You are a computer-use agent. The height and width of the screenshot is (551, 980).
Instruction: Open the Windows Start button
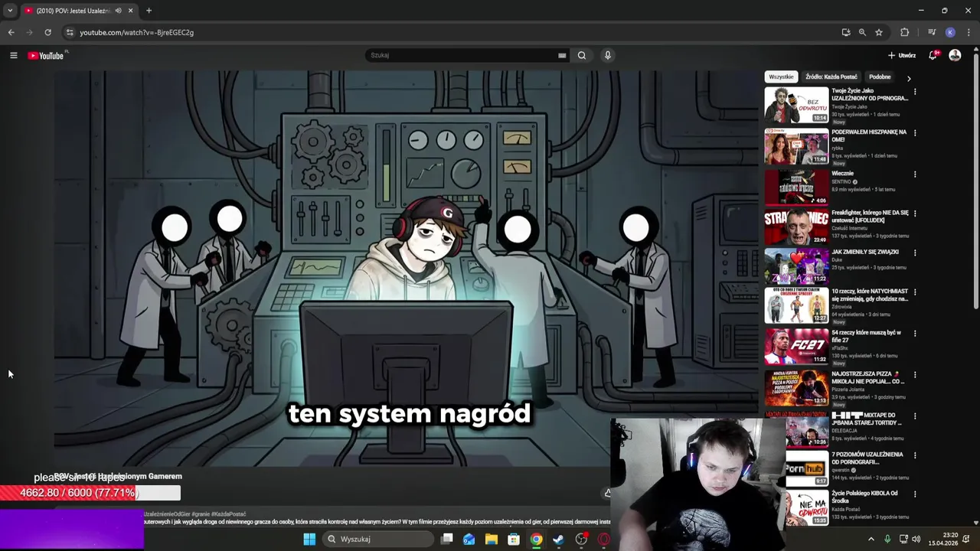click(x=309, y=540)
